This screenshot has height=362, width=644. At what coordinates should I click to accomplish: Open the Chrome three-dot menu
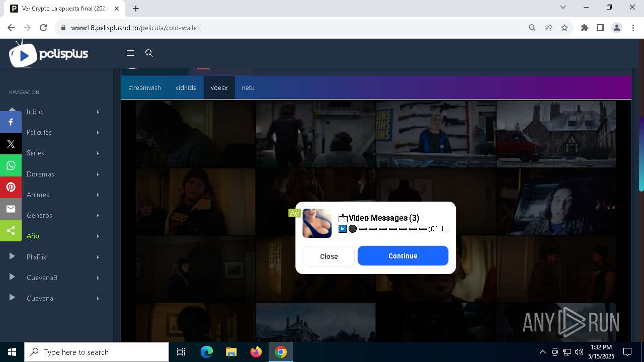(x=633, y=28)
